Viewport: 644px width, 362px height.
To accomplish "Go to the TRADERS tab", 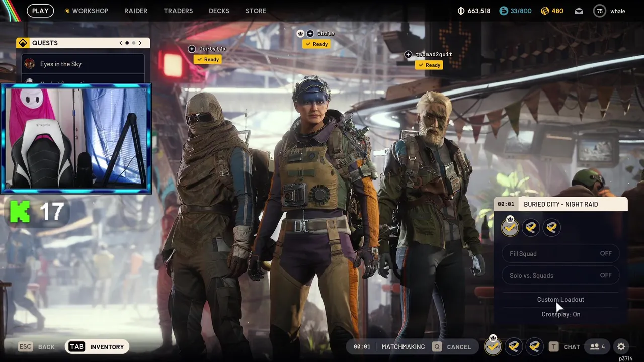I will [x=178, y=11].
